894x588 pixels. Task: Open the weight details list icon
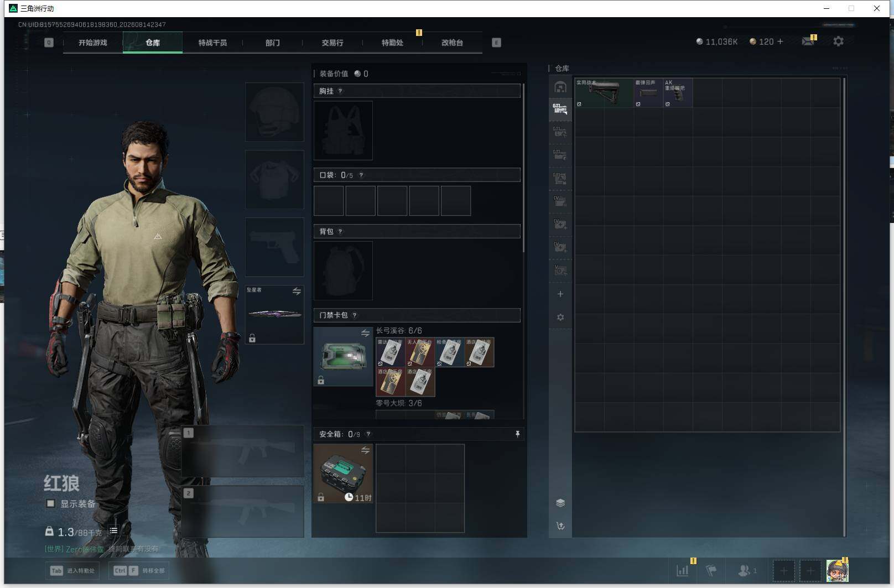[113, 531]
